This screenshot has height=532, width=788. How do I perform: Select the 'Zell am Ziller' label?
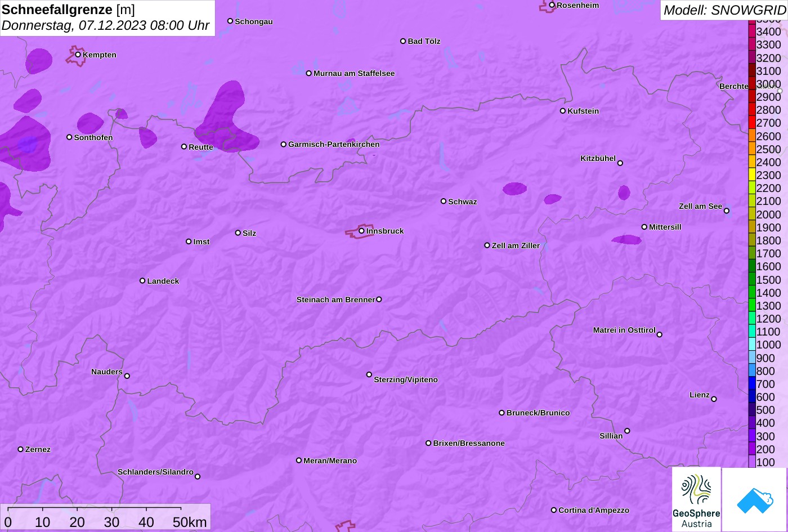[x=516, y=245]
